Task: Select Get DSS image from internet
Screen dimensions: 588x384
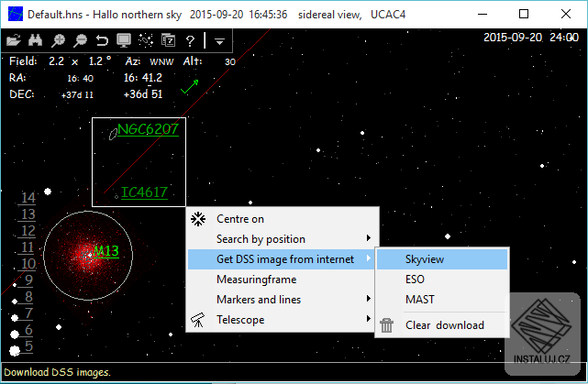Action: pos(283,259)
